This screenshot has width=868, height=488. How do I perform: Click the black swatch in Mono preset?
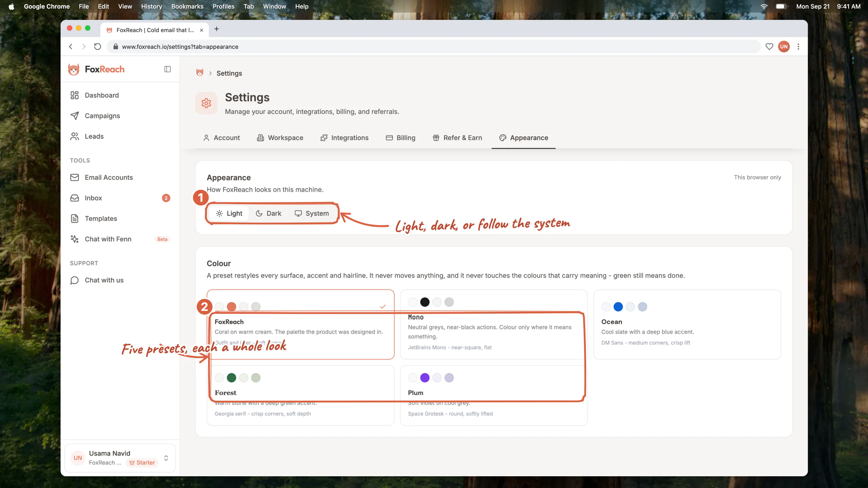425,302
